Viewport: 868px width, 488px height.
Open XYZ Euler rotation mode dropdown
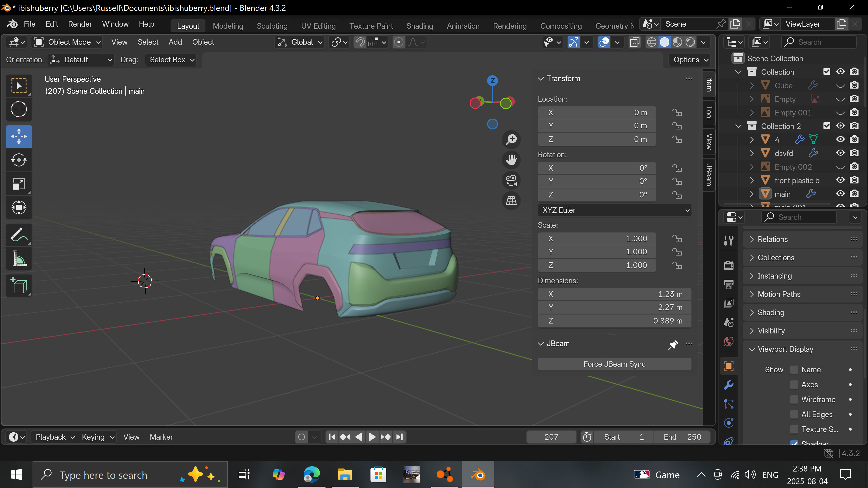point(615,211)
